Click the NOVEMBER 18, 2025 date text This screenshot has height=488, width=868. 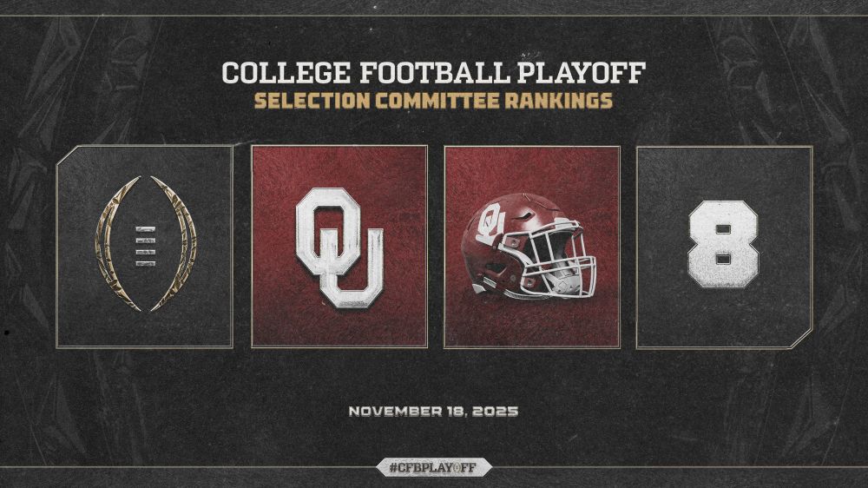[x=433, y=412]
